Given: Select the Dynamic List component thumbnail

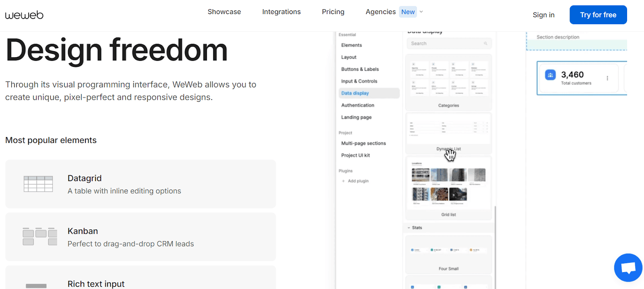Looking at the screenshot, I should [x=449, y=133].
